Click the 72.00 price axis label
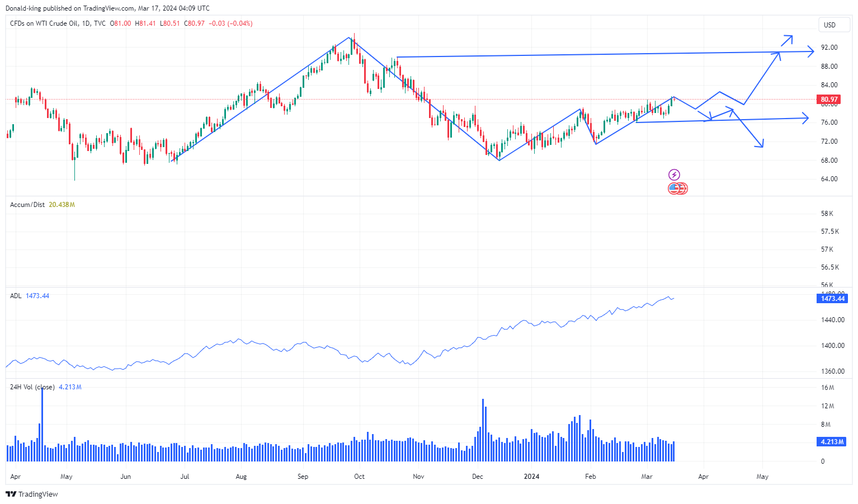Image resolution: width=858 pixels, height=504 pixels. (x=829, y=142)
